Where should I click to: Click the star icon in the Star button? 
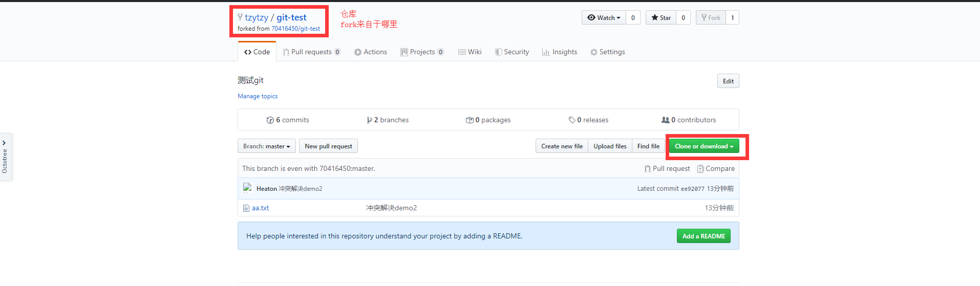[654, 17]
